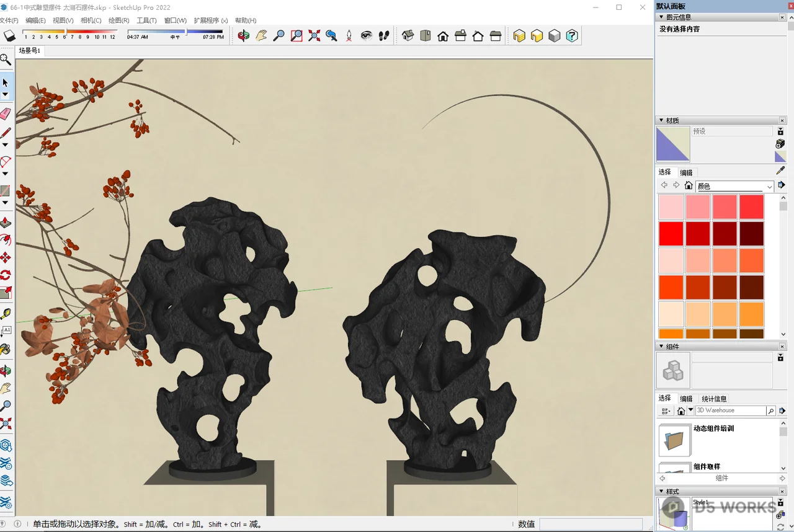Click the shadow month slider handle

point(65,32)
